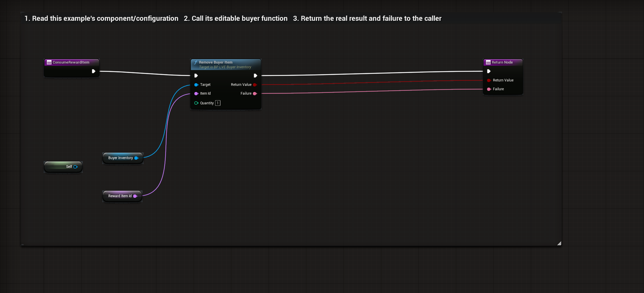
Task: Click the Self node output pin
Action: coord(76,167)
